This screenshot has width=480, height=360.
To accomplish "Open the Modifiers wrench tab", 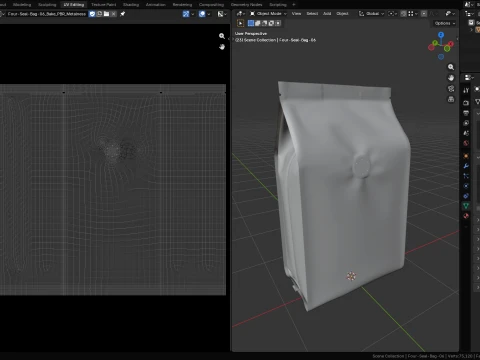I will [x=466, y=166].
